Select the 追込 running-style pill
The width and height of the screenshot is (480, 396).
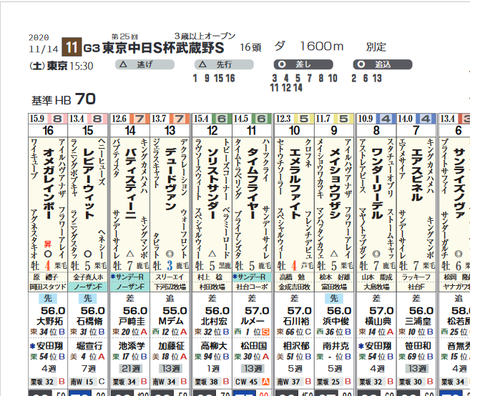[383, 65]
